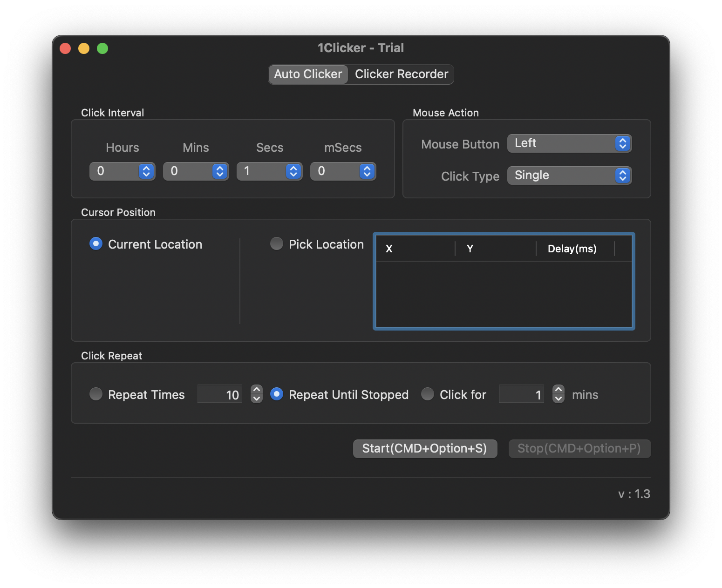Viewport: 722px width, 588px height.
Task: Open the Clicker Recorder tab
Action: point(401,74)
